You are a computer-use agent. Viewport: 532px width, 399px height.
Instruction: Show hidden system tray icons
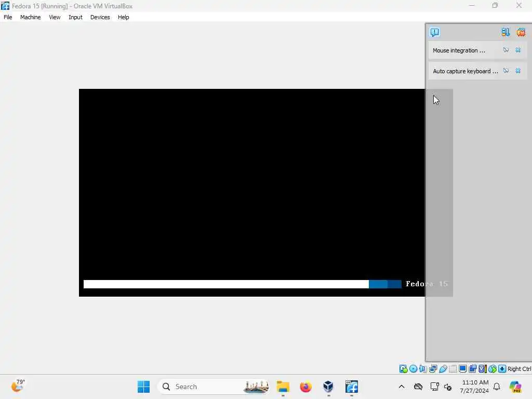402,387
